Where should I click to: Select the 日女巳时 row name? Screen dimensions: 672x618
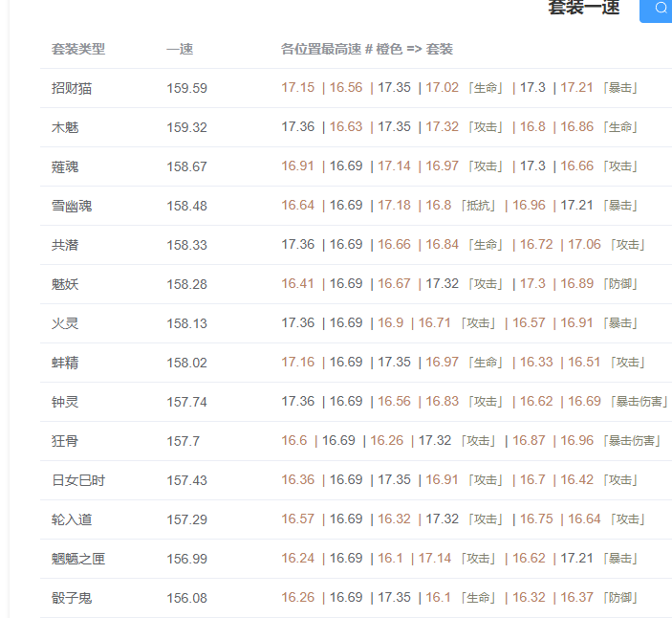78,480
